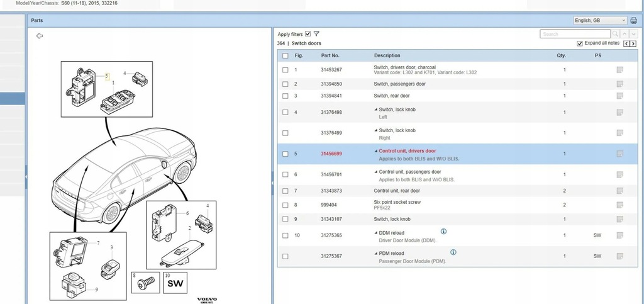Viewport: 644px width, 304px height.
Task: Go to next search result with down arrow
Action: [633, 34]
